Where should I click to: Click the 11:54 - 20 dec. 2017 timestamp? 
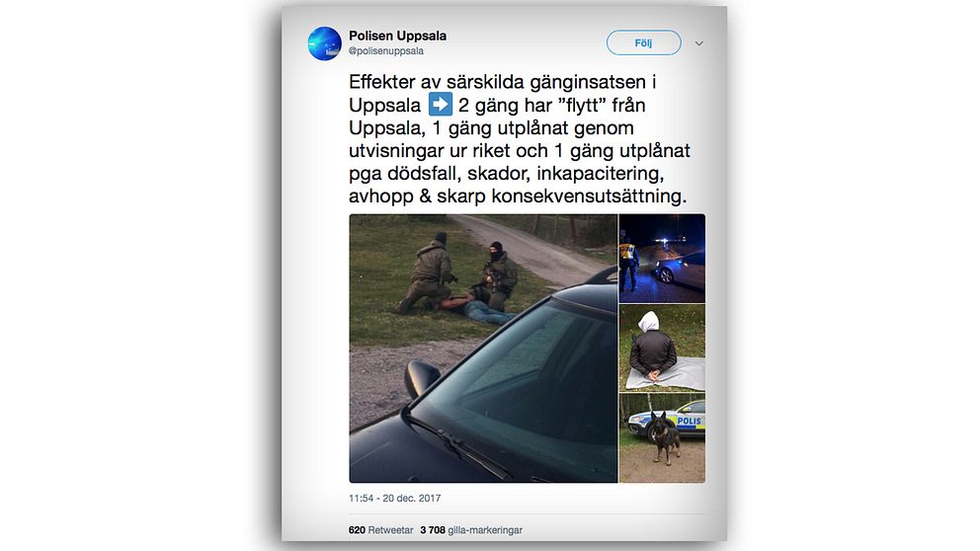tap(394, 499)
